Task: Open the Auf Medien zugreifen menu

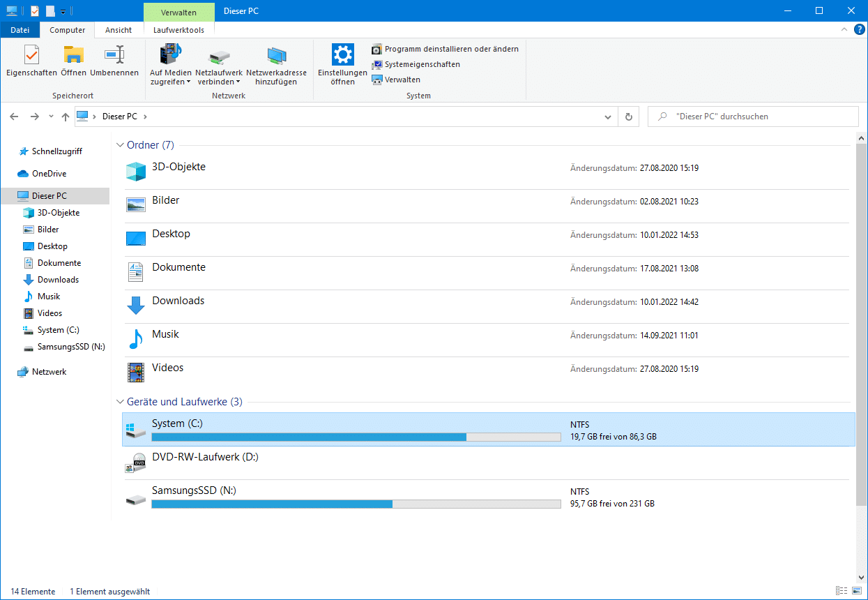Action: pos(170,65)
